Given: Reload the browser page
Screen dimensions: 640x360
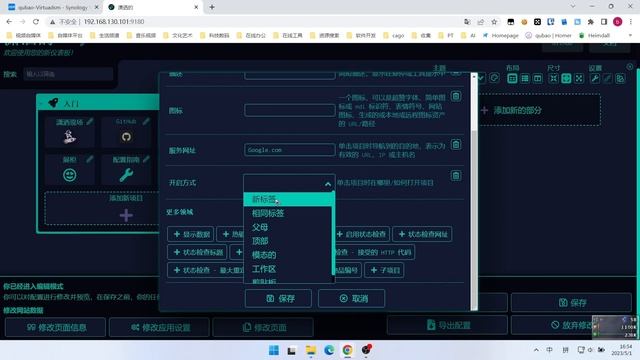Looking at the screenshot, I should [x=36, y=22].
